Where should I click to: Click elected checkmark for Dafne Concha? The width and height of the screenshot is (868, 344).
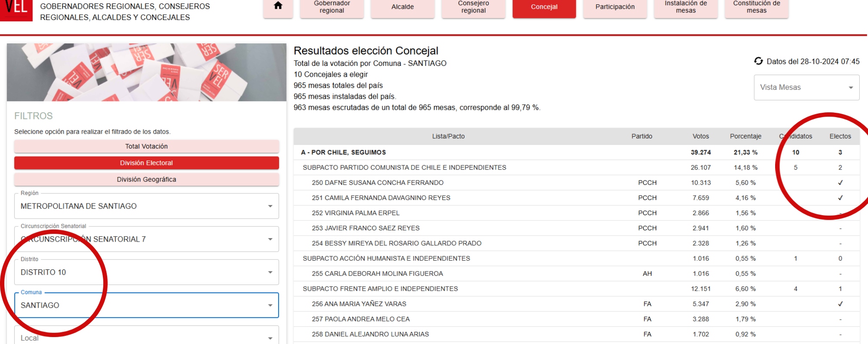840,183
